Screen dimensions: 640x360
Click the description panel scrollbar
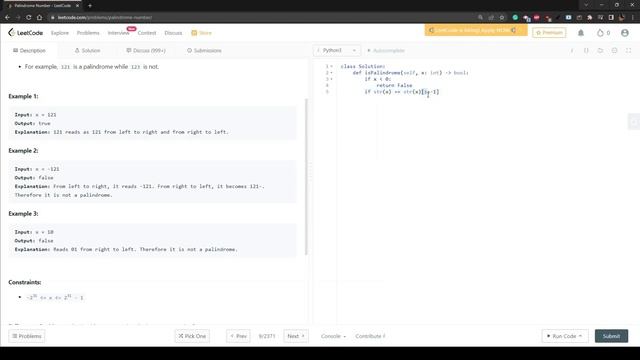click(x=306, y=177)
